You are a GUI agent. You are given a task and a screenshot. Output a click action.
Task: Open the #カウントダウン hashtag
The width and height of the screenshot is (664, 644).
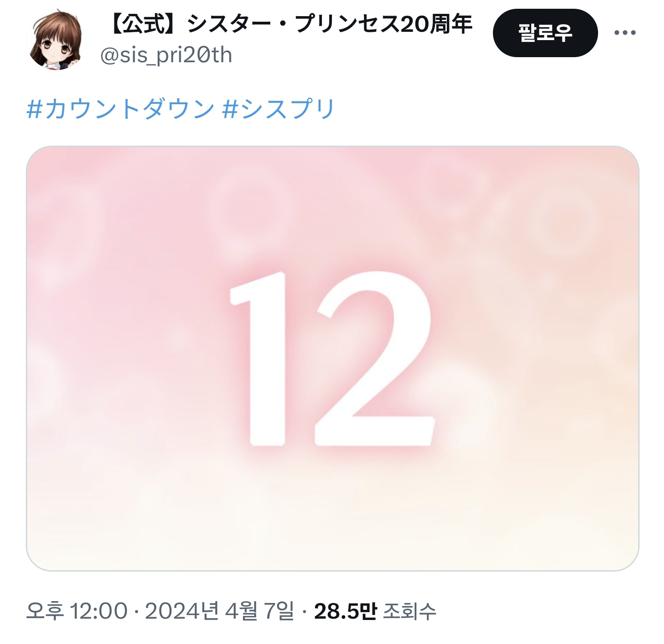pos(120,109)
